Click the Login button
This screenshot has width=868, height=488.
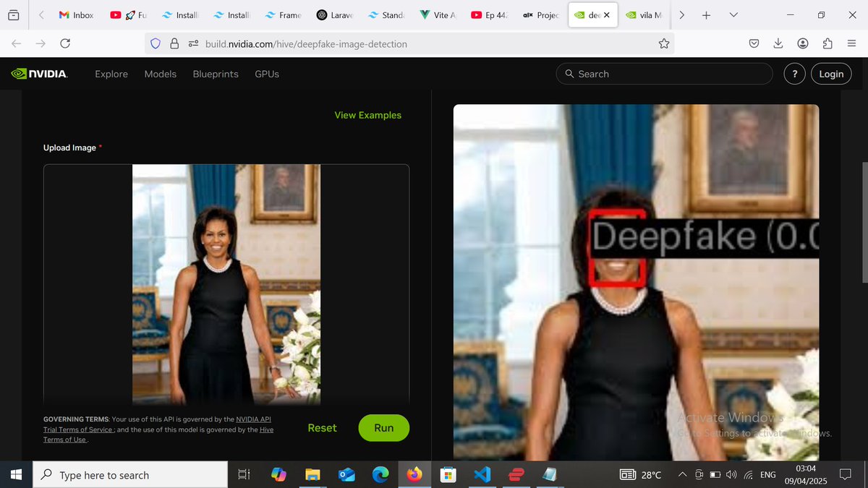[x=831, y=74]
